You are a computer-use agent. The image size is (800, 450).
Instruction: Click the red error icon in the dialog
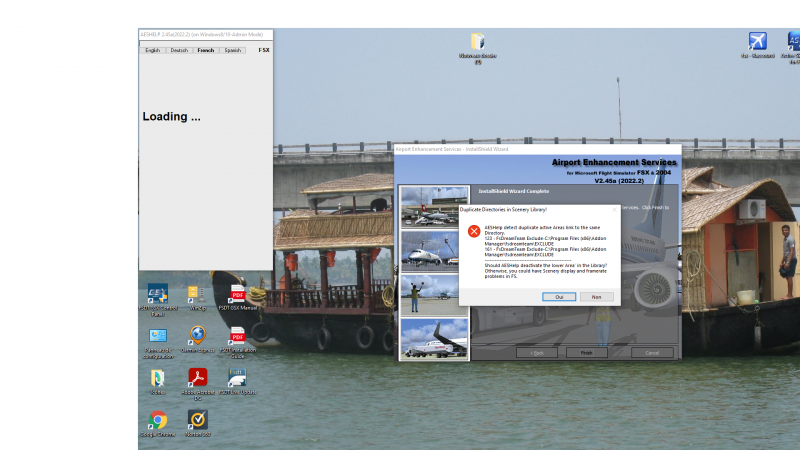point(474,231)
